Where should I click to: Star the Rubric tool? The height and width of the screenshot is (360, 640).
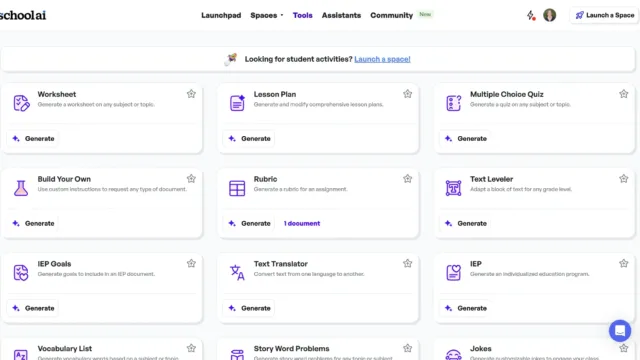(407, 178)
